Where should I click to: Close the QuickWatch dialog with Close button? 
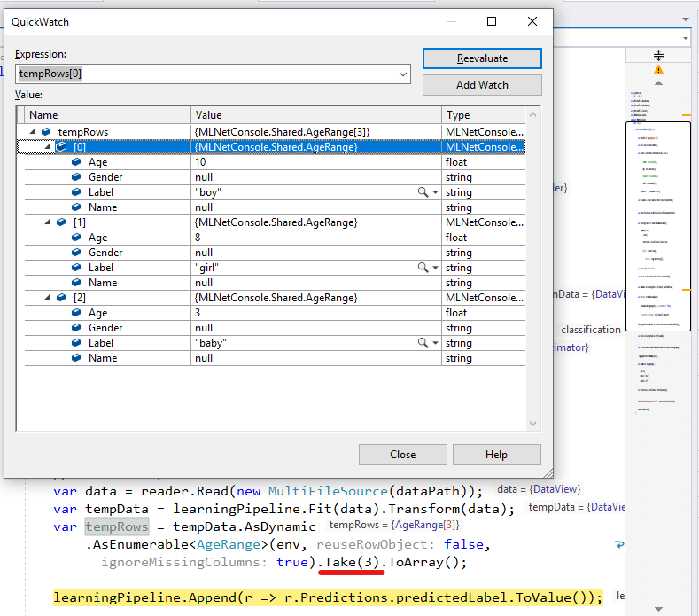(402, 455)
